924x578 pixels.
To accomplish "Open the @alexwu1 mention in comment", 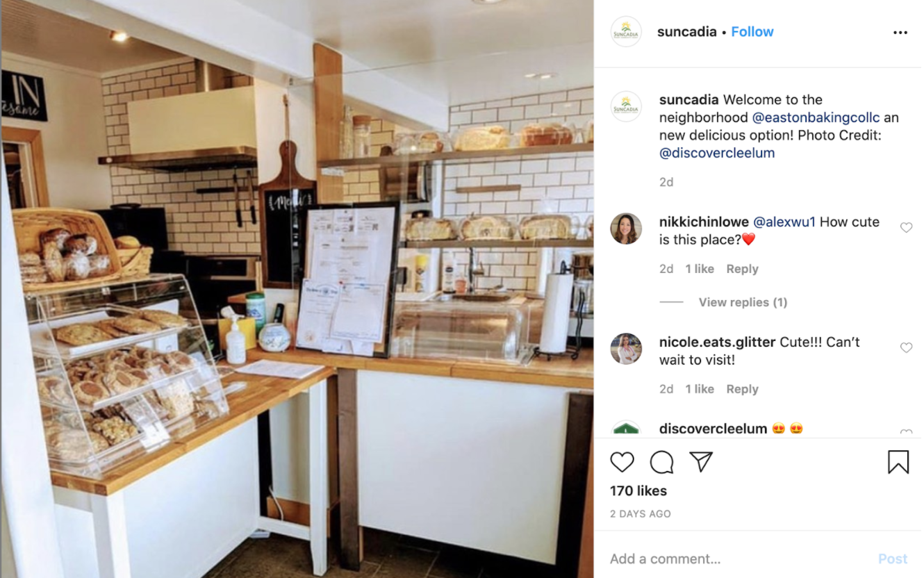I will pos(784,222).
